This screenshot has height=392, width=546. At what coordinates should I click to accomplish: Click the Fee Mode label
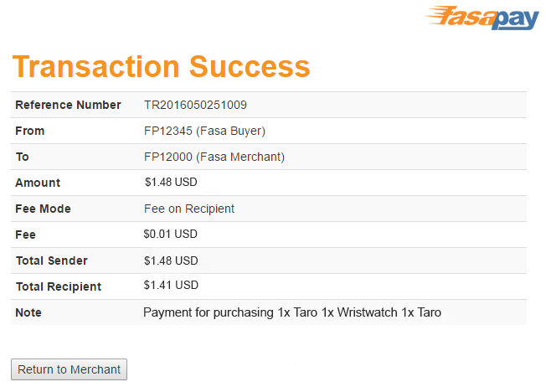click(44, 209)
